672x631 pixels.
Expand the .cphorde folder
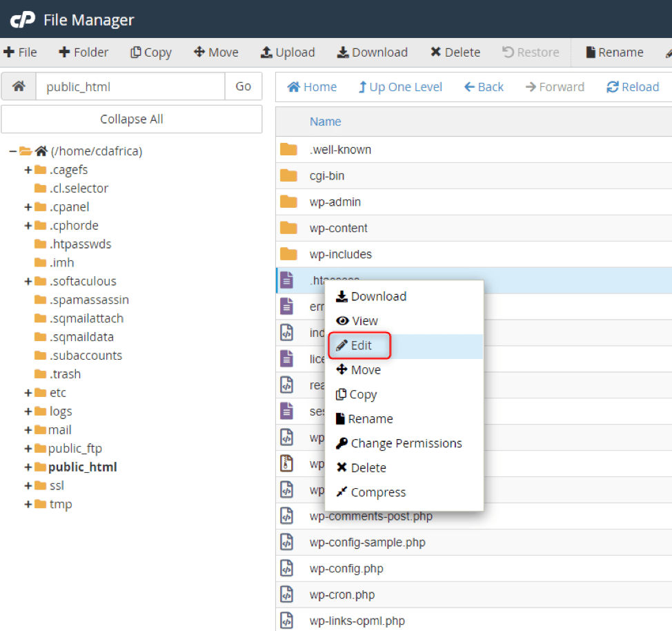[x=28, y=226]
